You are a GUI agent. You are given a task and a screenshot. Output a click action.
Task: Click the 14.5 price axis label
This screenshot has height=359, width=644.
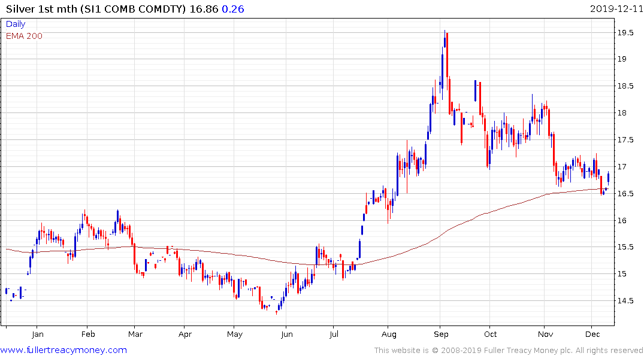coord(625,301)
